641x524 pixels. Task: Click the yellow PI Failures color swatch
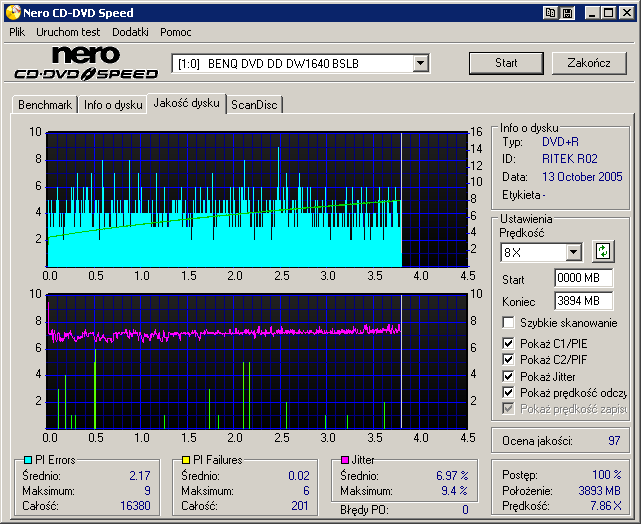pyautogui.click(x=186, y=460)
